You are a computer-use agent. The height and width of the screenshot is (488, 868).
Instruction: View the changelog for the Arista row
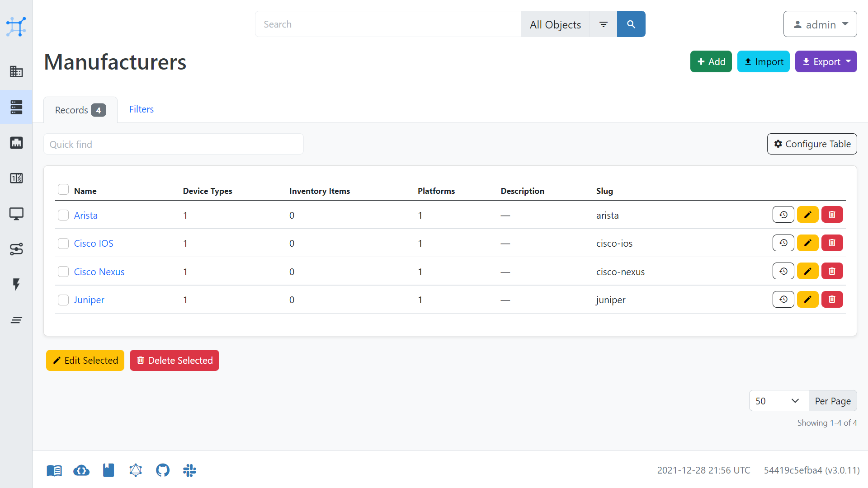[783, 214]
